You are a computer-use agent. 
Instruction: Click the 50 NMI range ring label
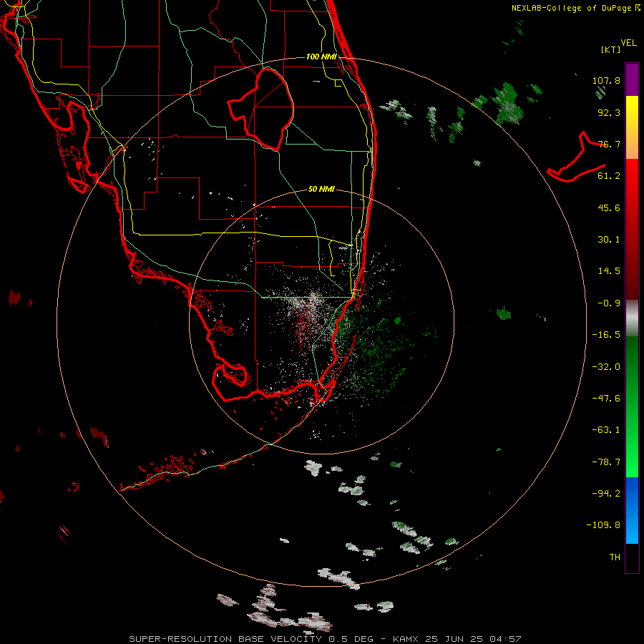coord(321,189)
